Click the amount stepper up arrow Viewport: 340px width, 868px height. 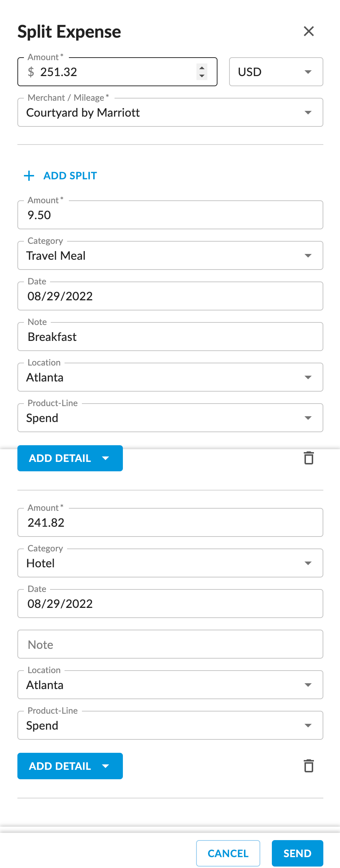(x=202, y=68)
